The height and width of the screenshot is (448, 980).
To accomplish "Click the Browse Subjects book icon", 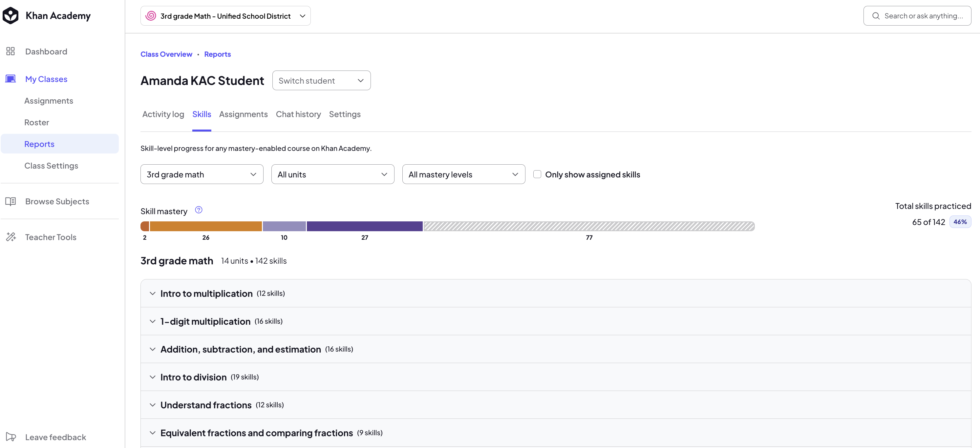I will click(x=10, y=201).
